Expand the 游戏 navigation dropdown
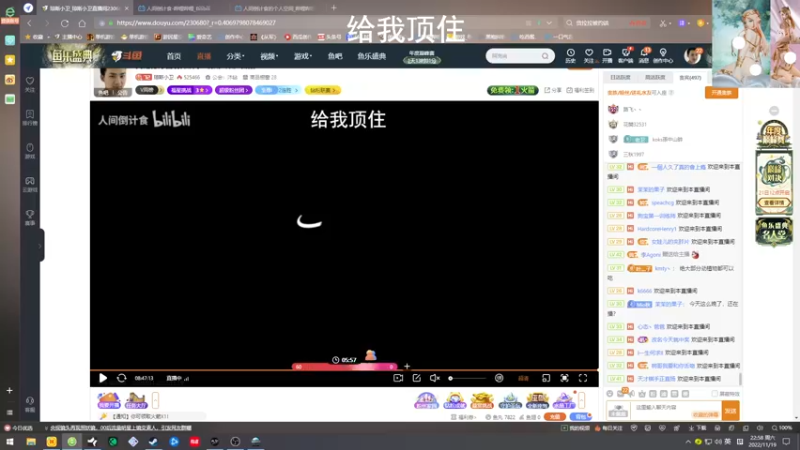This screenshot has width=800, height=450. [x=303, y=56]
